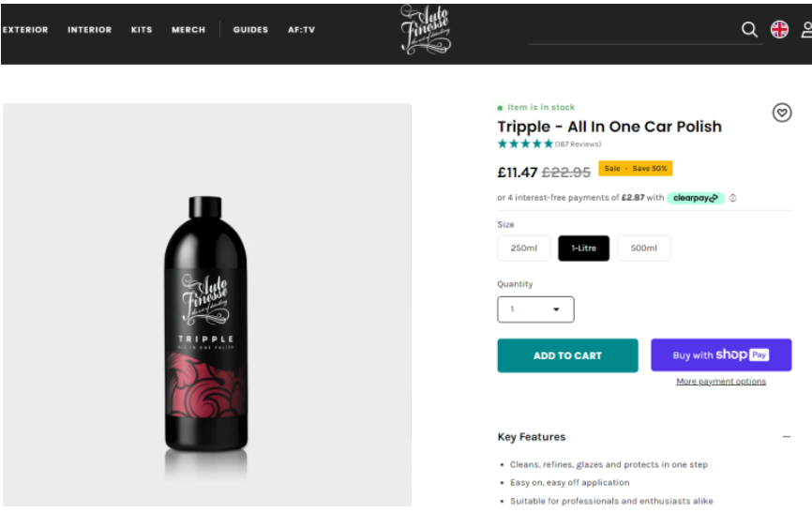
Task: Click the Clearpay badge
Action: 695,198
